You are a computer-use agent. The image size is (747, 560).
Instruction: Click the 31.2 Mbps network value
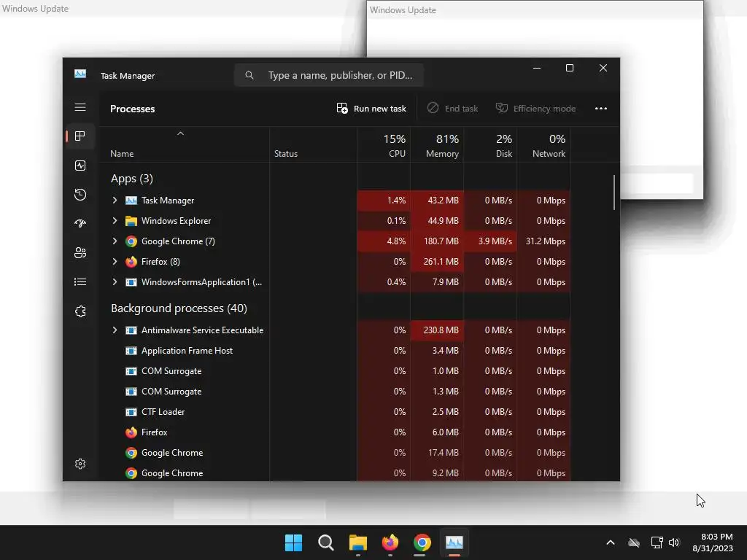coord(546,241)
